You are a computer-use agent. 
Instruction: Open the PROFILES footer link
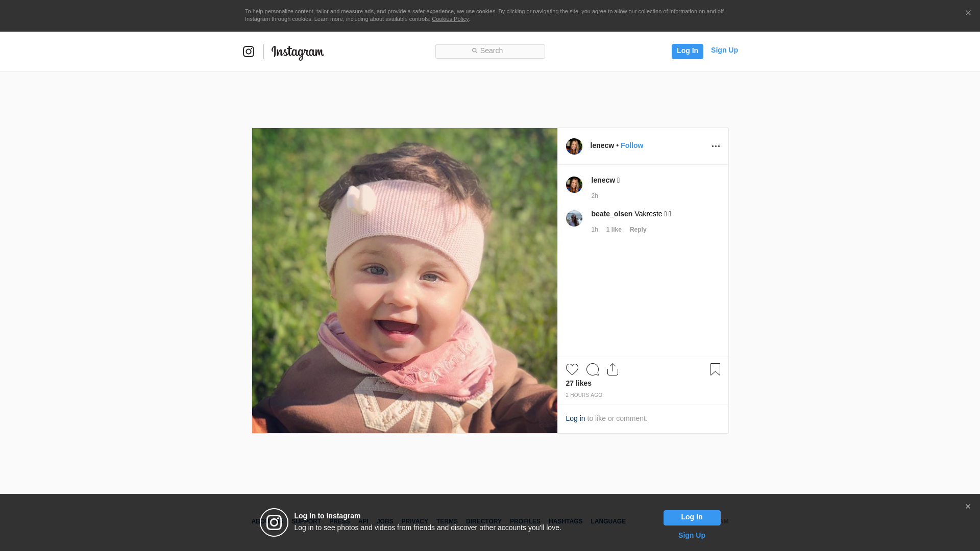point(525,522)
